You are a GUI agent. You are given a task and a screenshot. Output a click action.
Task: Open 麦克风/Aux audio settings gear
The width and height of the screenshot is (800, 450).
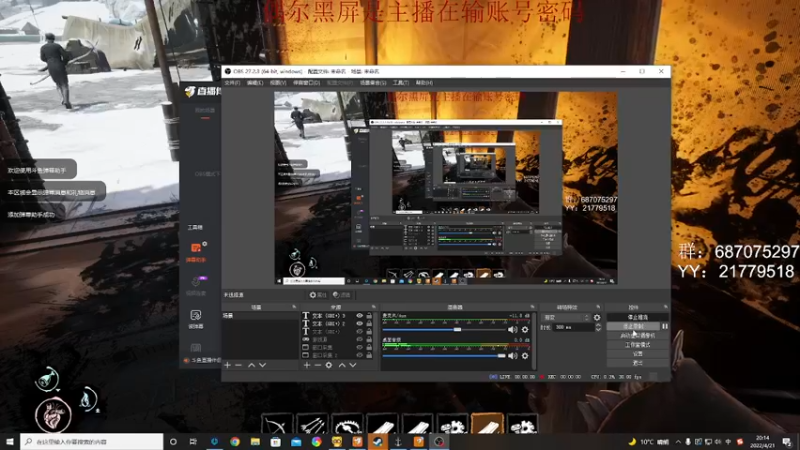(x=525, y=330)
